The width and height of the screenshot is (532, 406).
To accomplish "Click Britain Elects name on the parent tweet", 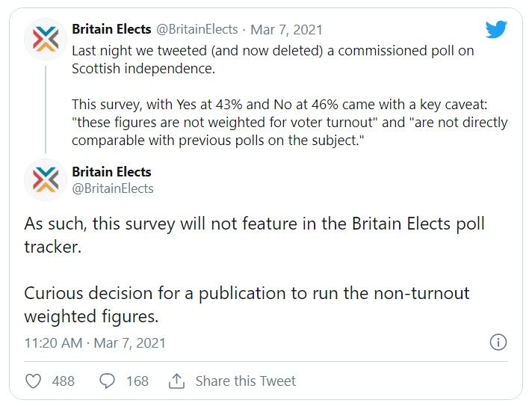I will (x=111, y=29).
